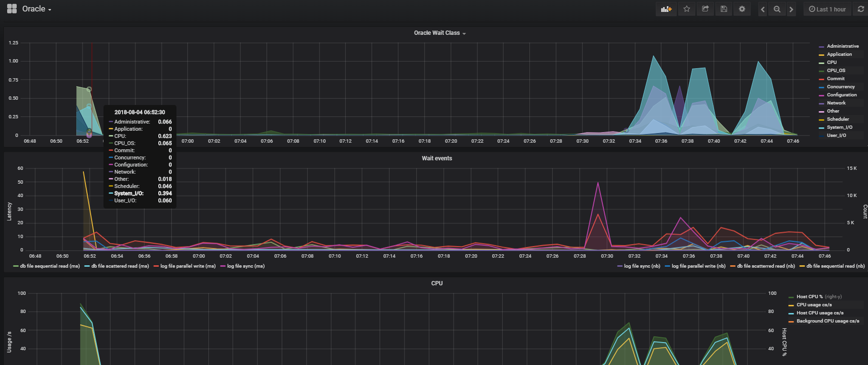
Task: Click the Add panel icon
Action: coord(666,9)
